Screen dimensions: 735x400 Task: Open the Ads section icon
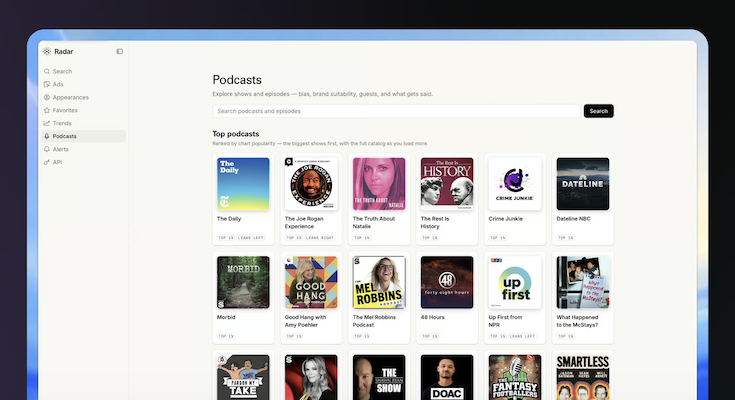coord(47,84)
